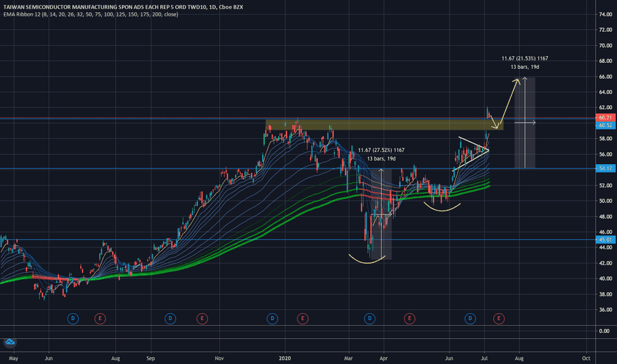Image resolution: width=617 pixels, height=364 pixels.
Task: Open the dividend marker between Jun and Aug 2019
Action: (73, 318)
